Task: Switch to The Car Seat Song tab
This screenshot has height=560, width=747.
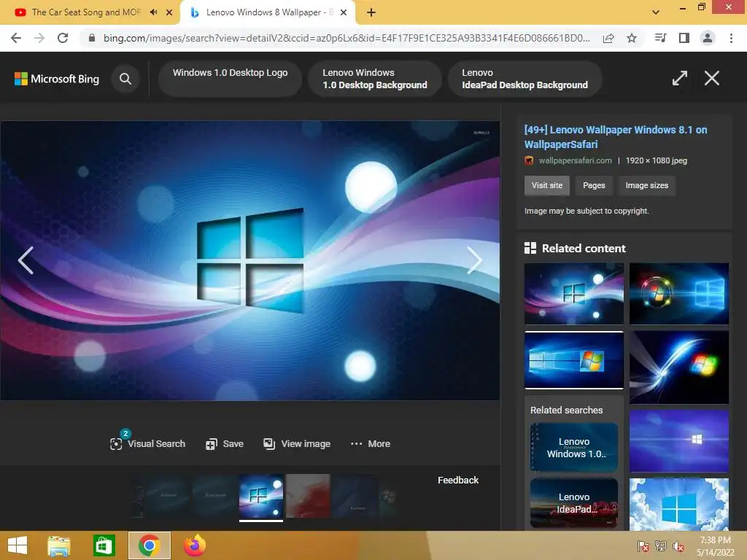Action: (86, 12)
